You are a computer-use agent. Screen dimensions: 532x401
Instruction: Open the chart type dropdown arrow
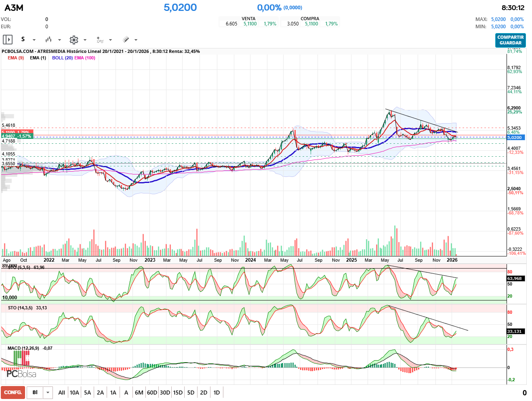59,40
